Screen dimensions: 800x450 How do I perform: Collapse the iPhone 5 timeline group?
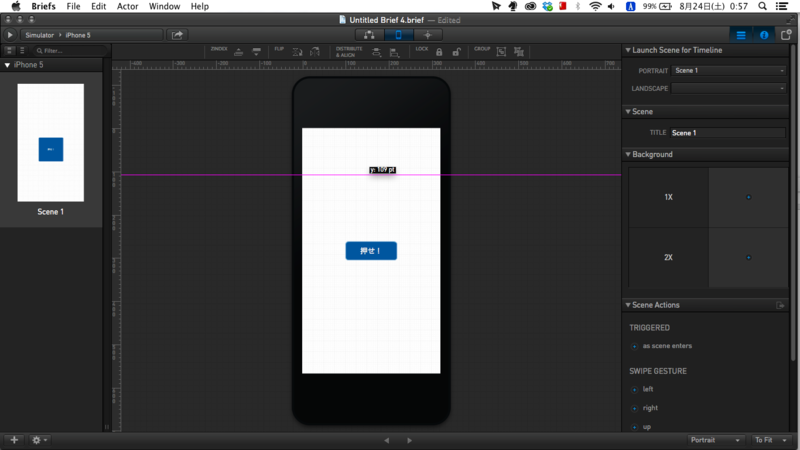tap(7, 65)
